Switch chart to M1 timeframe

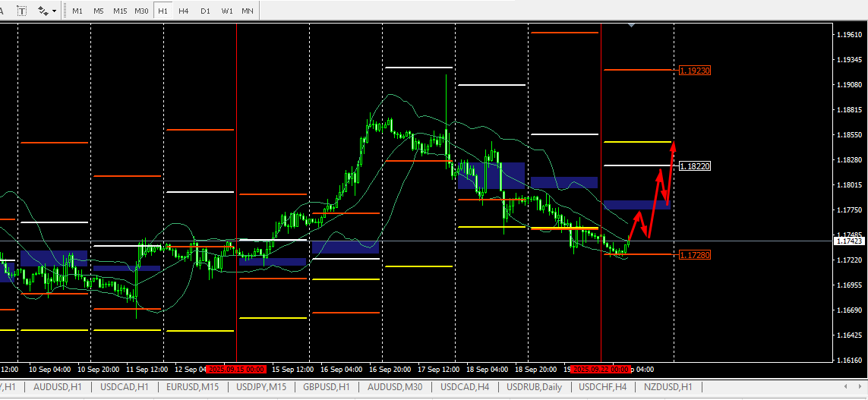pyautogui.click(x=77, y=11)
